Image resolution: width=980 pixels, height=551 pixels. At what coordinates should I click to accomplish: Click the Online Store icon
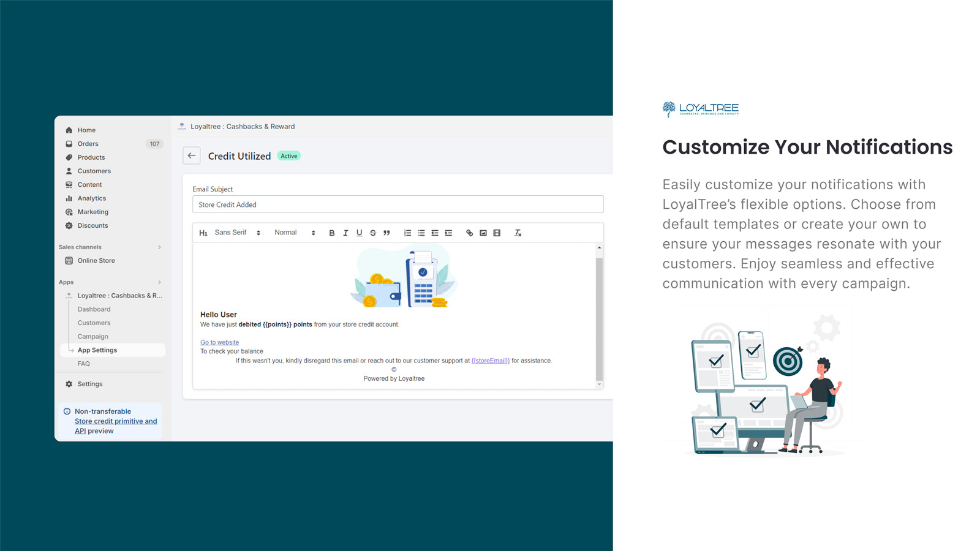click(x=69, y=260)
